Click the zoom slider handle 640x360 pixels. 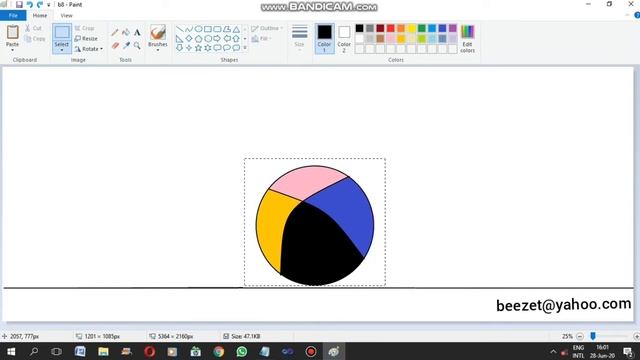pyautogui.click(x=593, y=336)
